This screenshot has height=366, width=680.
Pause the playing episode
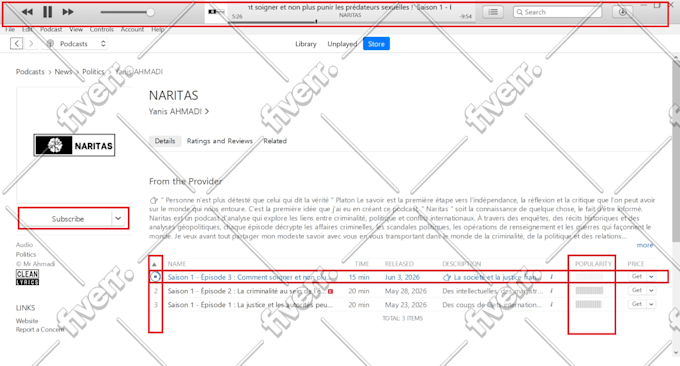(x=48, y=12)
